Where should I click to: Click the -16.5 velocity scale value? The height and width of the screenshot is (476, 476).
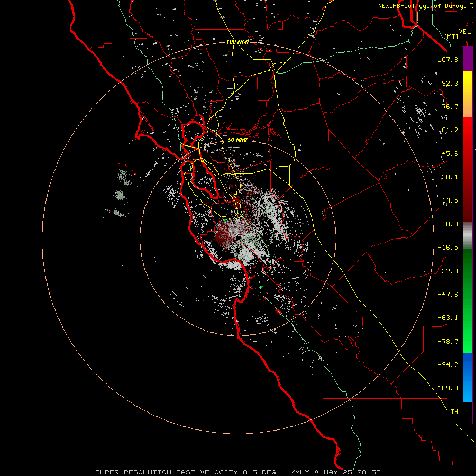point(448,248)
